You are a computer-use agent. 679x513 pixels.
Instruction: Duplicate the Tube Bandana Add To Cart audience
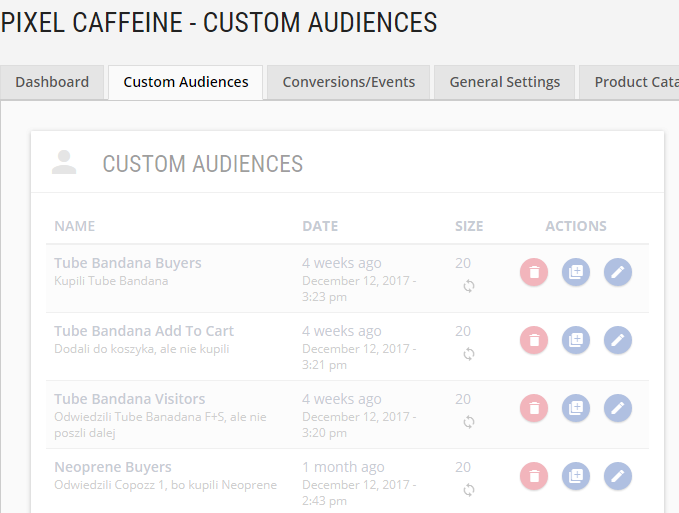[x=576, y=340]
